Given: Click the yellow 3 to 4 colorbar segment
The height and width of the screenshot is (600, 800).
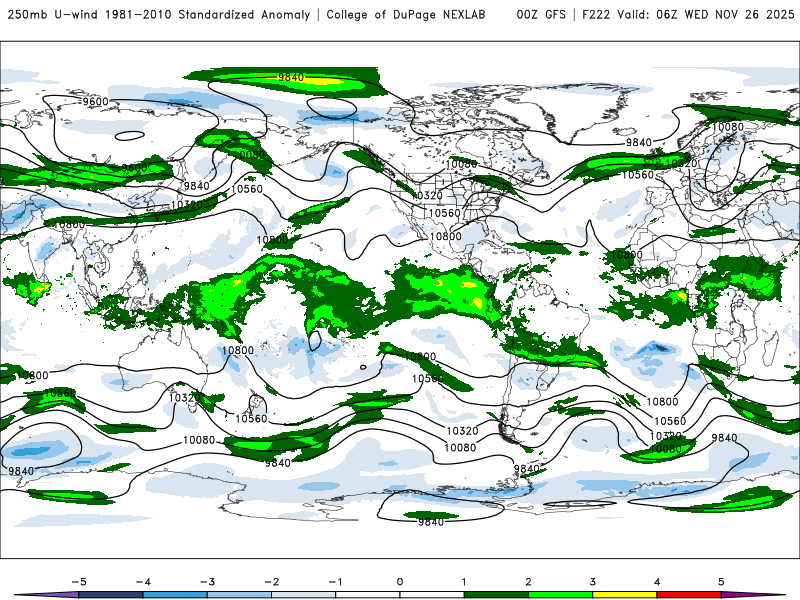Looking at the screenshot, I should click(624, 595).
